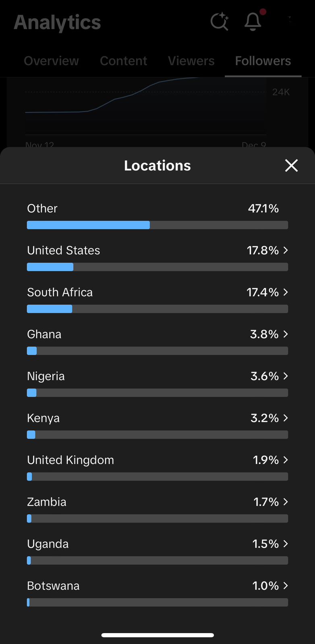
Task: Close the Locations panel
Action: pyautogui.click(x=291, y=165)
